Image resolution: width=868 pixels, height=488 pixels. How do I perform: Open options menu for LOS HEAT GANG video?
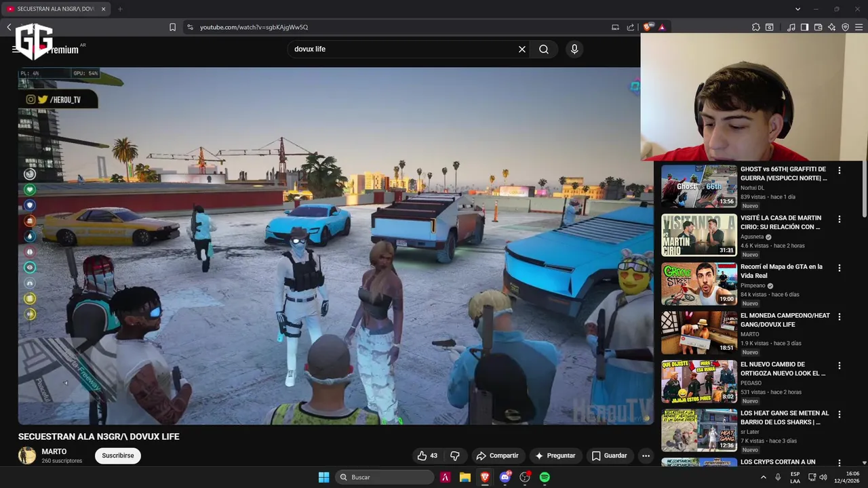pyautogui.click(x=840, y=415)
